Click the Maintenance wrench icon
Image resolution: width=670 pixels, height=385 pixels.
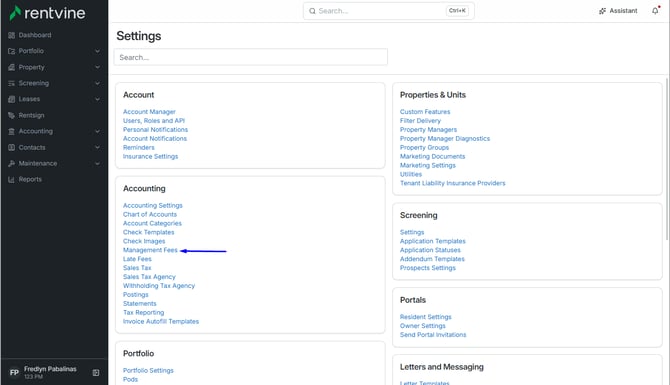(x=12, y=163)
